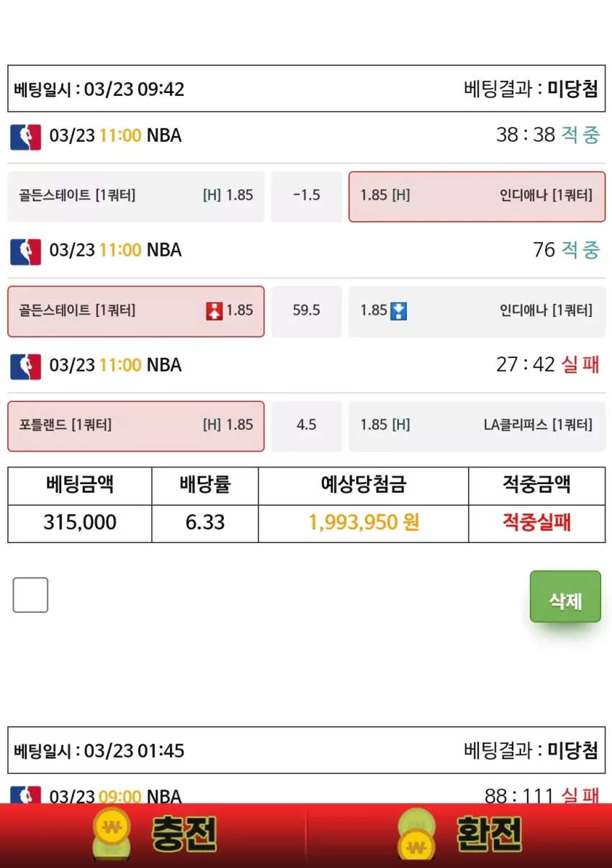Select 포틀랜드 [1쿼터] highlighted cell
This screenshot has width=612, height=868.
pos(136,426)
